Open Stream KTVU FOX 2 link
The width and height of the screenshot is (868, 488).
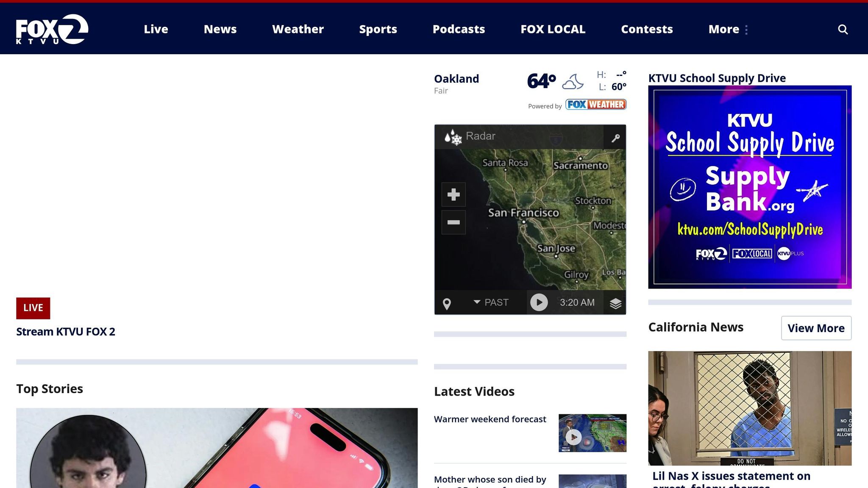[66, 332]
